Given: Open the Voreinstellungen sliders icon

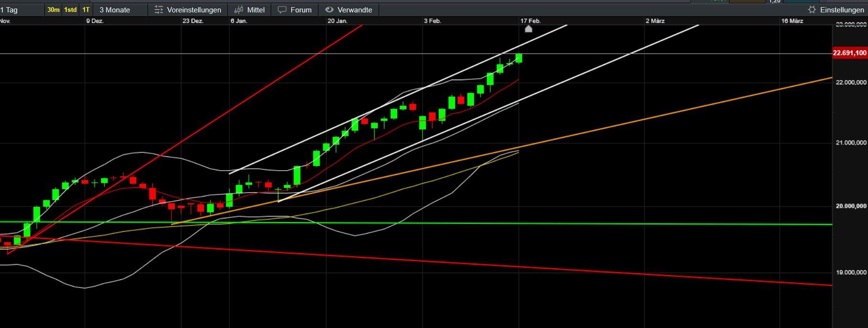Looking at the screenshot, I should tap(159, 10).
